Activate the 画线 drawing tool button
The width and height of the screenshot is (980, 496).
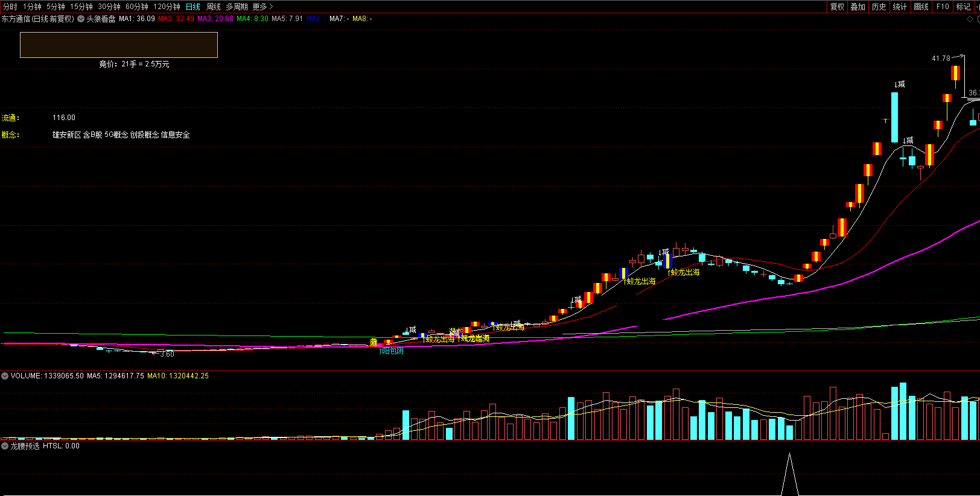(921, 7)
